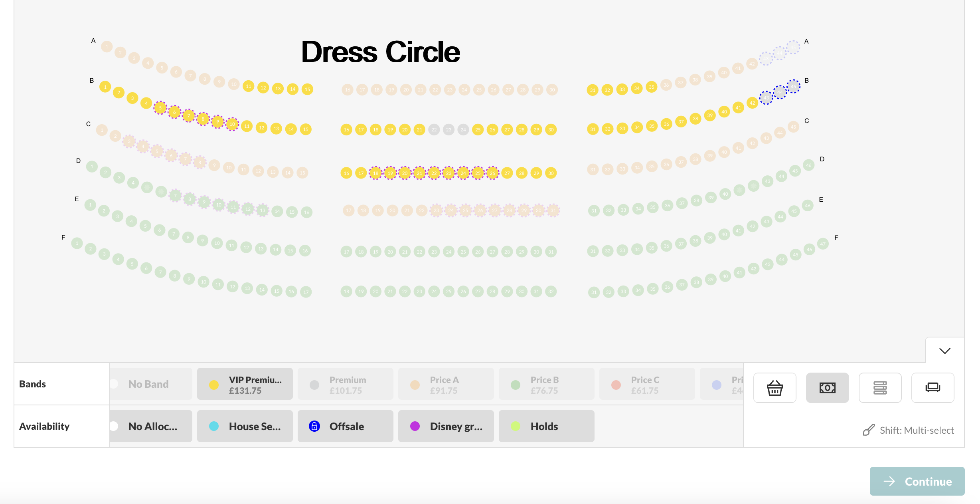Screen dimensions: 980x504
Task: Open the basket icon view
Action: pos(775,387)
